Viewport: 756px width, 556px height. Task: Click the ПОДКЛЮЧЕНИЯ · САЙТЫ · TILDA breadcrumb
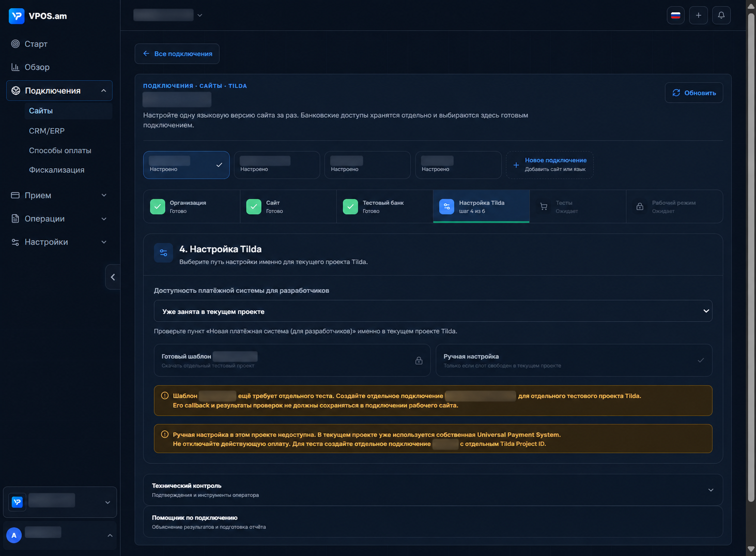coord(195,86)
